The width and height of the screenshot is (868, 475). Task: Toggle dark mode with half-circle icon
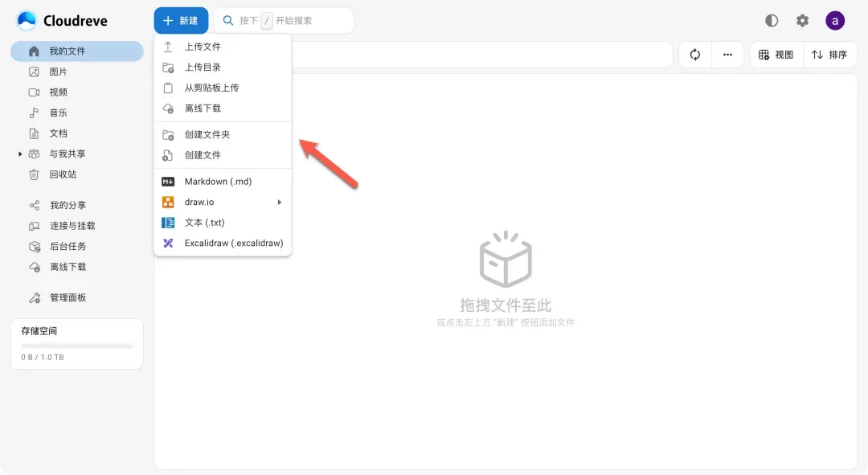tap(772, 20)
